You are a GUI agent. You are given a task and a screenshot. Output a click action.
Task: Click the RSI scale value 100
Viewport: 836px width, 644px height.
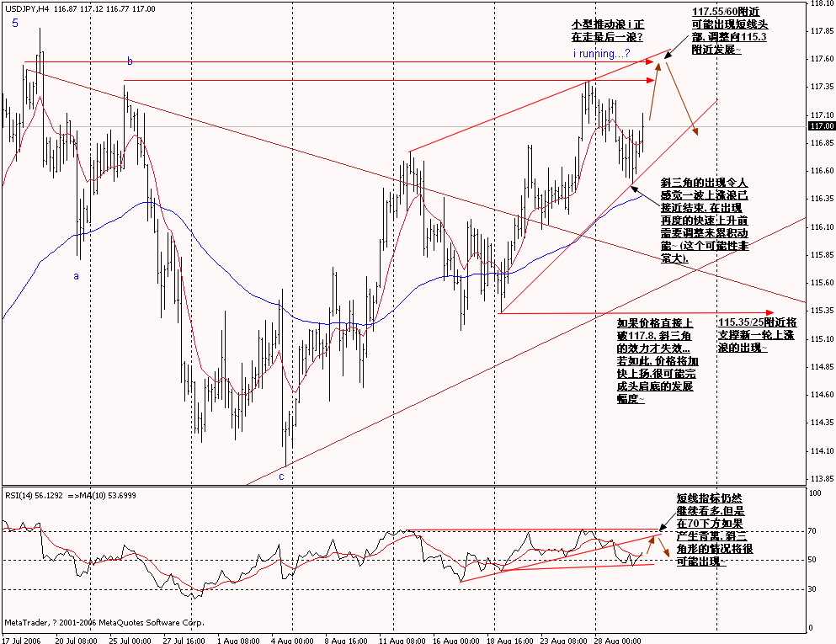click(815, 493)
